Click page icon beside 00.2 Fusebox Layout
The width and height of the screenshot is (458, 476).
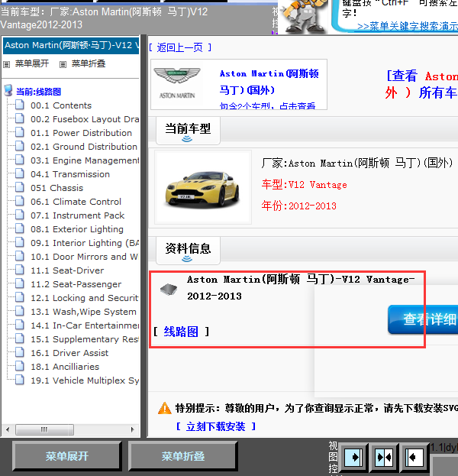pyautogui.click(x=20, y=118)
